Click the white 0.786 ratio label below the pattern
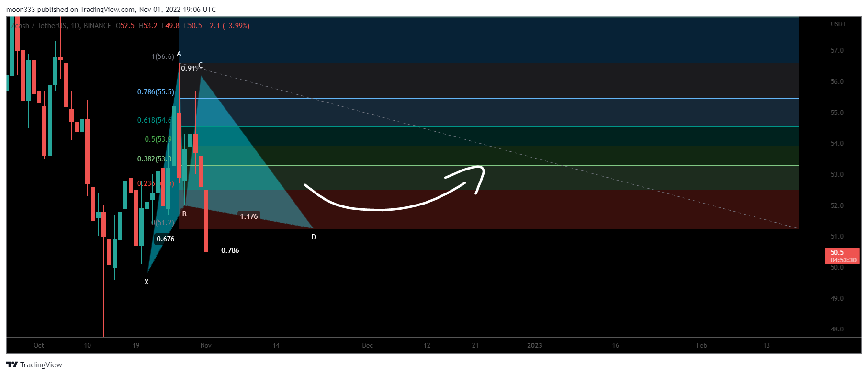Image resolution: width=868 pixels, height=375 pixels. [230, 250]
